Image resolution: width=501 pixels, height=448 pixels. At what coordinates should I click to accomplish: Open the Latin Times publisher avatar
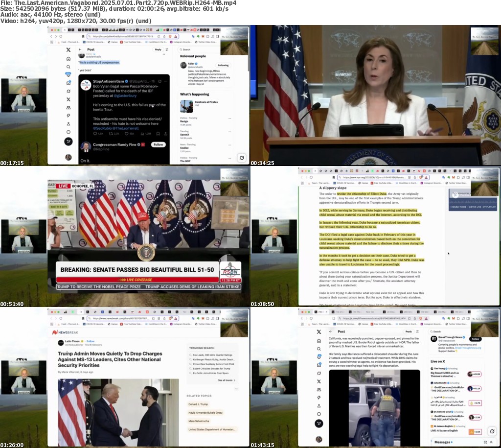pos(61,343)
